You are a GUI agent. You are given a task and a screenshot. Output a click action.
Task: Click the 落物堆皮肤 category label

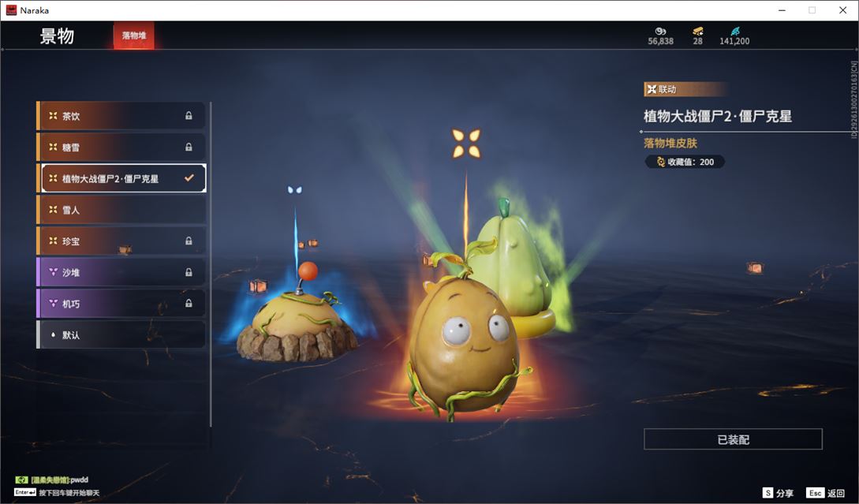tap(670, 143)
